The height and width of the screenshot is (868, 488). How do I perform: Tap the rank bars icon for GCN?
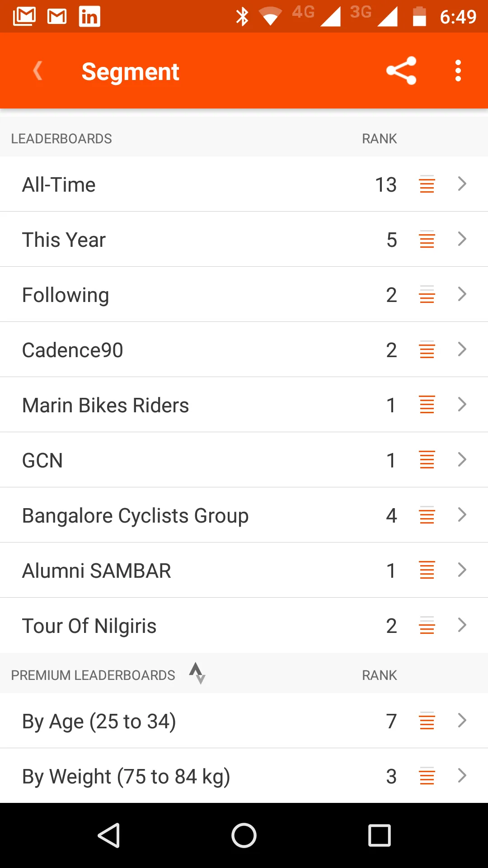[x=427, y=460]
